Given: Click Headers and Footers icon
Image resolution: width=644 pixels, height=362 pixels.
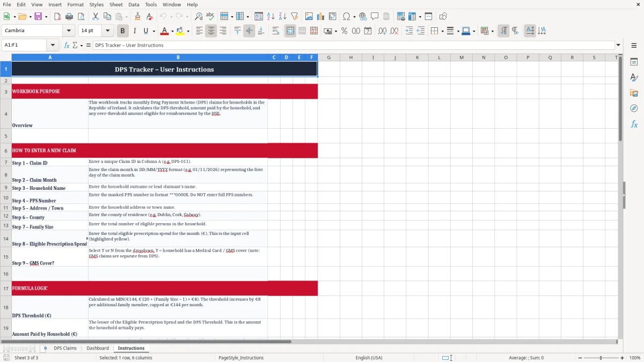Looking at the screenshot, I should click(x=386, y=17).
